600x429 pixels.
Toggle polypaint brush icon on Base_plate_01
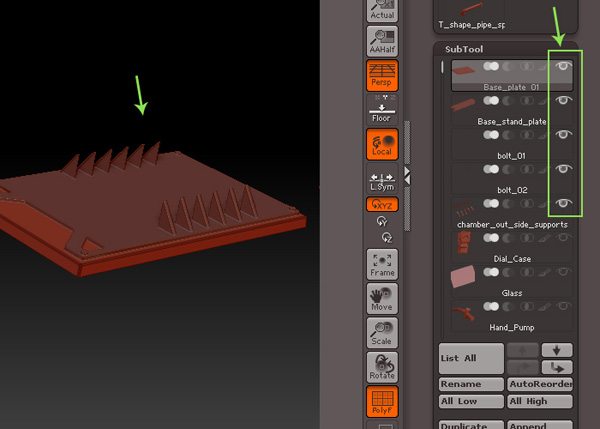pos(545,67)
